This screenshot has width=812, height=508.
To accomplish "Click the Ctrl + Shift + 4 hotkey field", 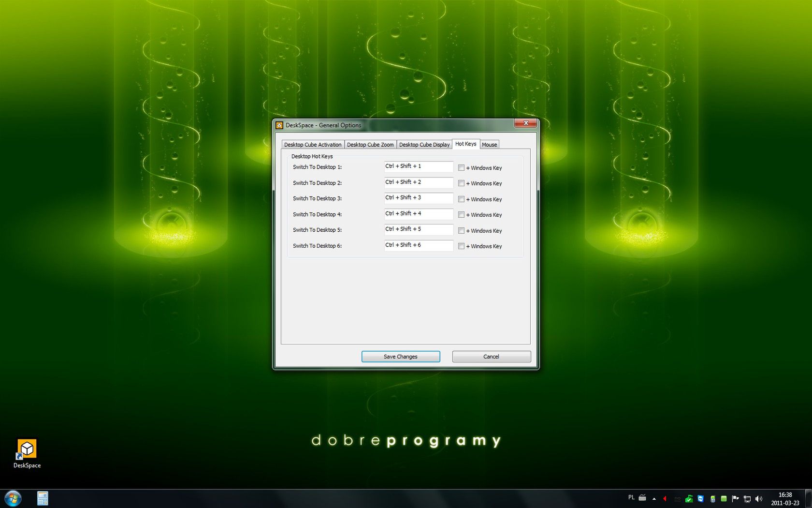I will [419, 214].
